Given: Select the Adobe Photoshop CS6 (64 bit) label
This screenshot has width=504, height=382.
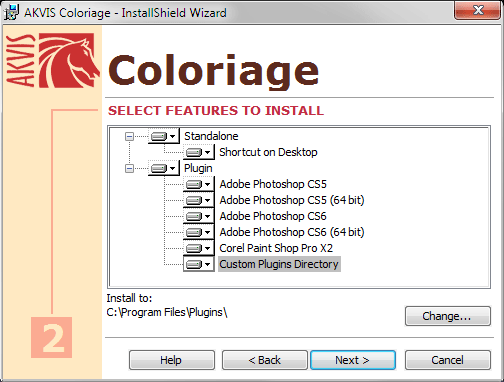Looking at the screenshot, I should click(292, 232).
